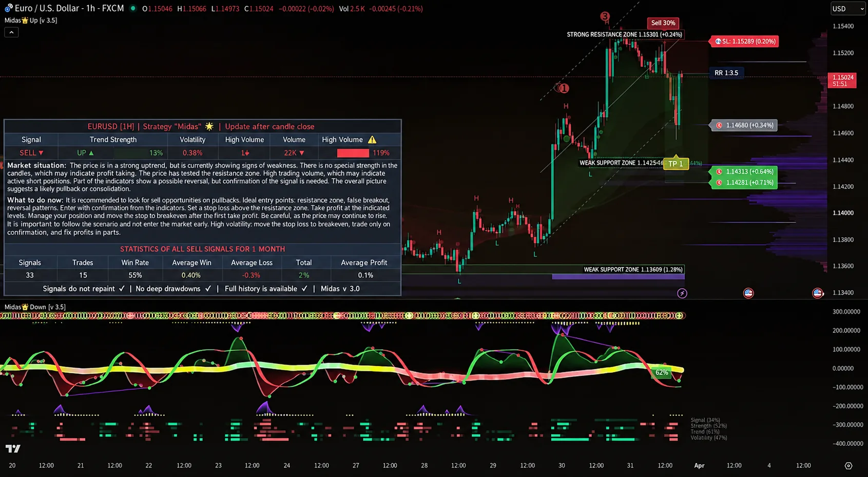
Task: Click clock icon in 1.14680 label
Action: 719,125
